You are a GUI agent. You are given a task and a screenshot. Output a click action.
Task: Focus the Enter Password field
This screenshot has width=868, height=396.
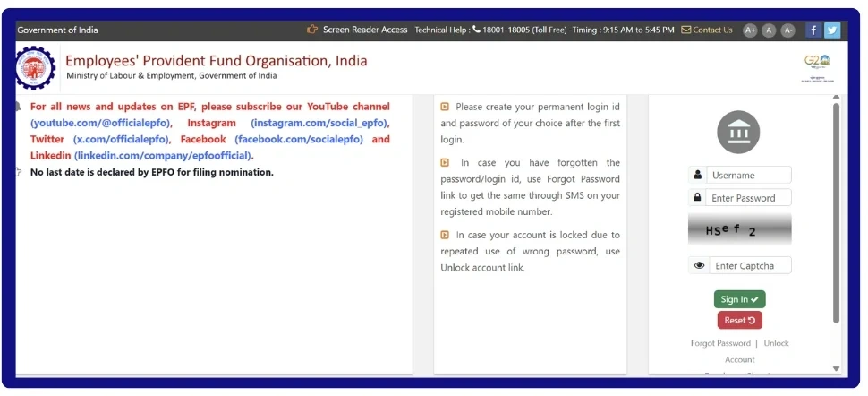click(748, 197)
